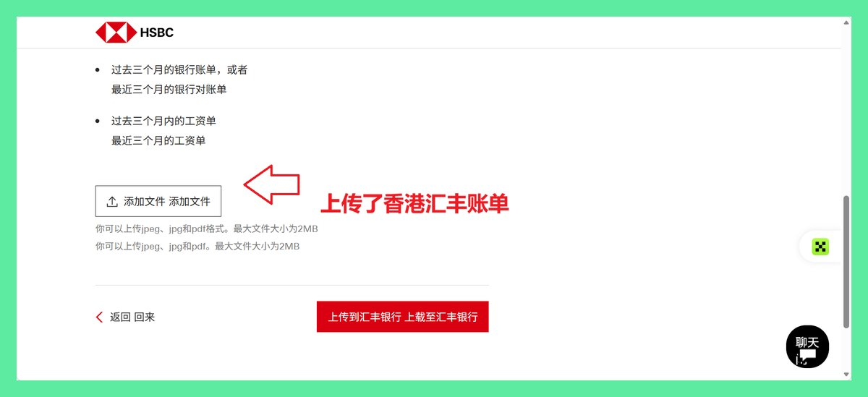This screenshot has width=868, height=397.
Task: Click the scrollbar down arrow
Action: 846,375
